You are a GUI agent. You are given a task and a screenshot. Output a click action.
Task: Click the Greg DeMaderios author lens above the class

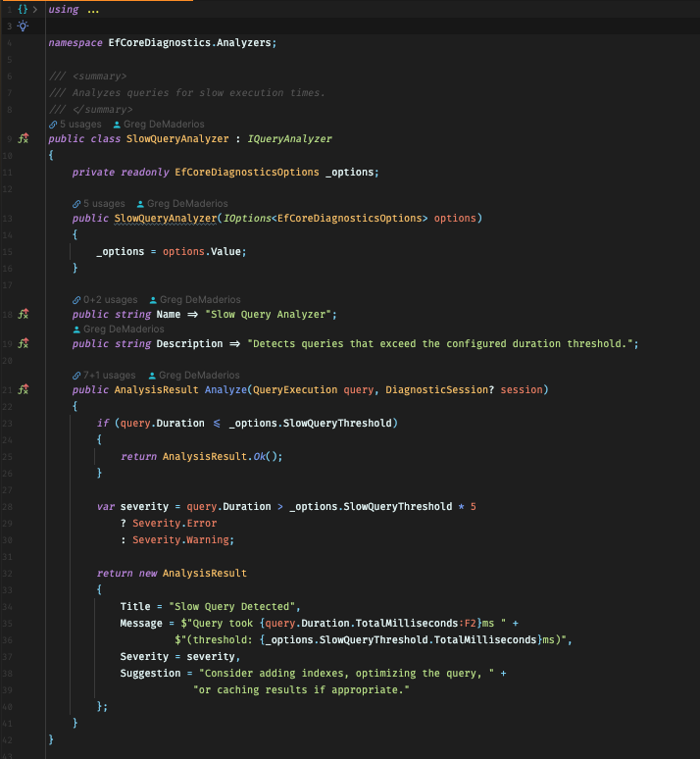[159, 125]
